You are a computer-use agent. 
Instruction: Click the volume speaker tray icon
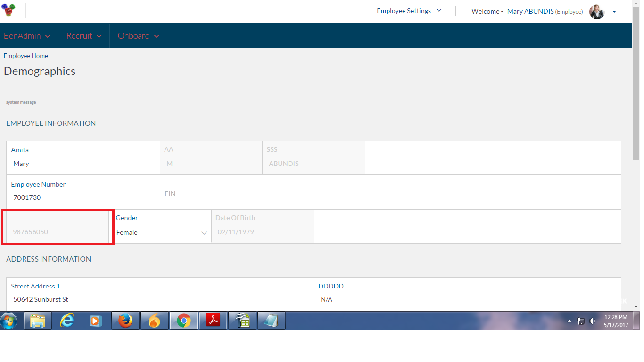592,321
